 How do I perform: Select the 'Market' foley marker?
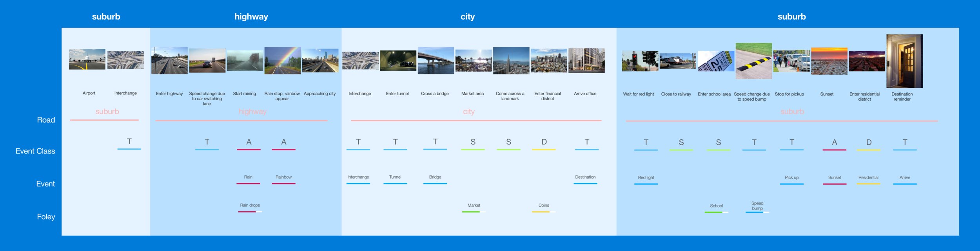tap(474, 207)
